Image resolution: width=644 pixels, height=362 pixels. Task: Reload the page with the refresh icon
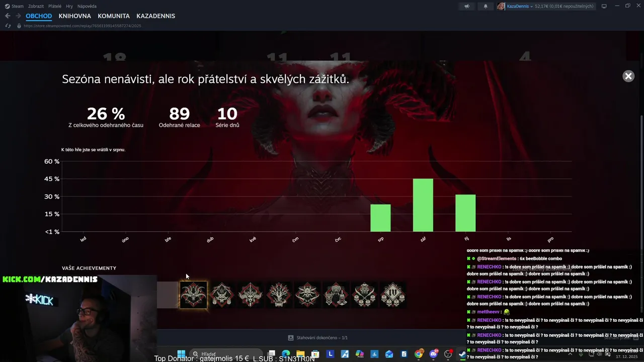pyautogui.click(x=8, y=26)
